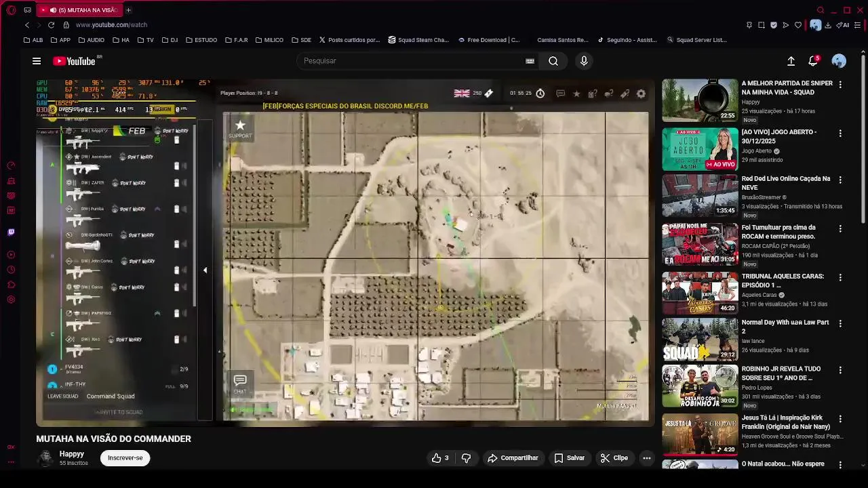The image size is (868, 488).
Task: Open the upload create icon
Action: (791, 61)
